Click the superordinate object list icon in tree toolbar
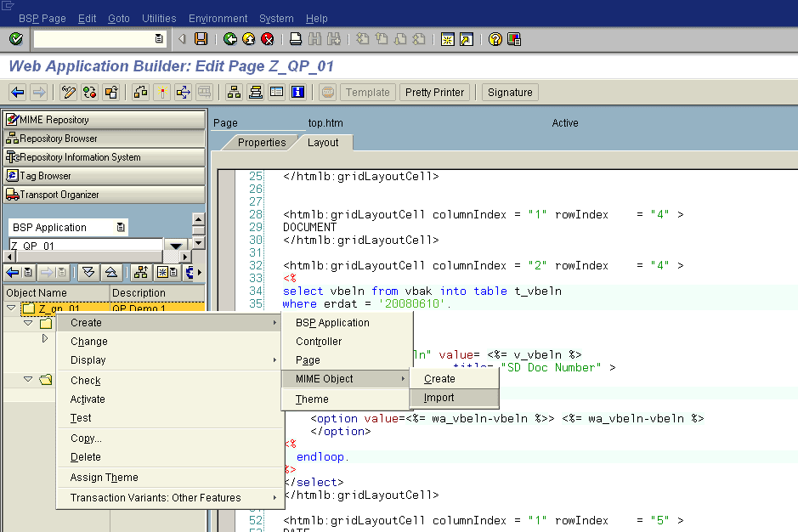The image size is (798, 532). 141,272
